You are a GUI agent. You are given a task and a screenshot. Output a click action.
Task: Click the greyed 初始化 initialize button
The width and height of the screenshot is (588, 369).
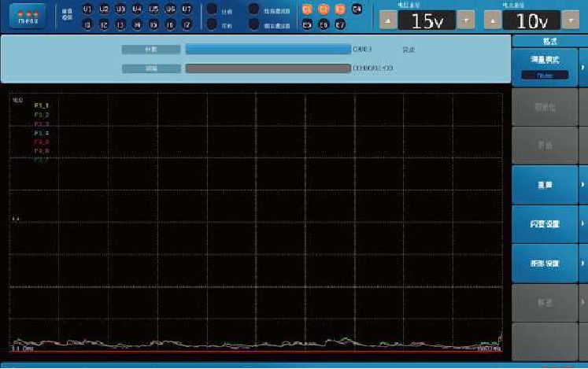(x=545, y=107)
